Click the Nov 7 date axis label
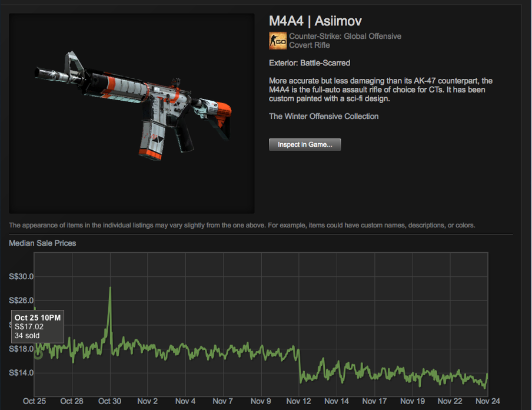532x410 pixels. point(222,401)
